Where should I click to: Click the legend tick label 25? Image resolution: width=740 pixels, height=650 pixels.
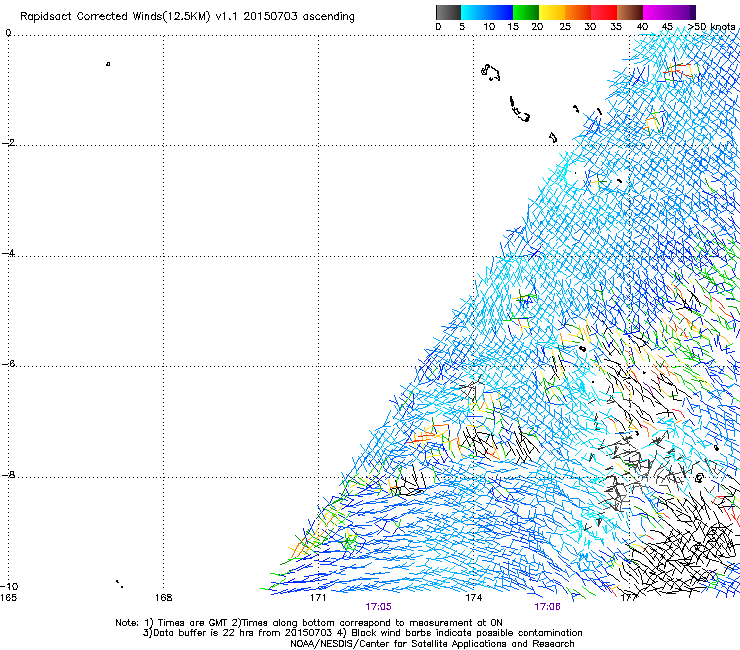pyautogui.click(x=565, y=27)
